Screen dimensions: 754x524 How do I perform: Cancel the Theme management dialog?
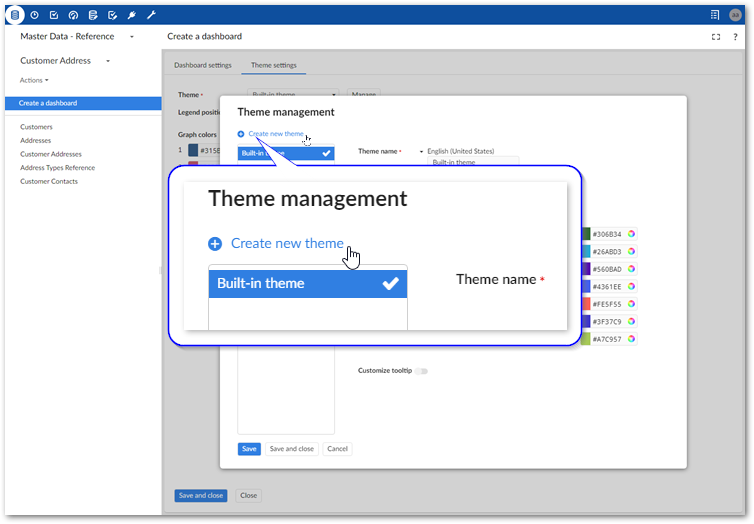(x=337, y=449)
